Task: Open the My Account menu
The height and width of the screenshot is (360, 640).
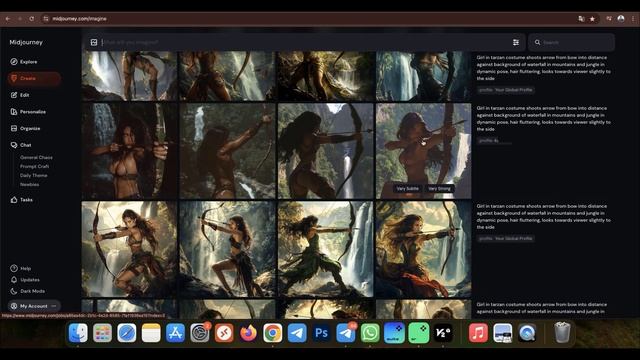Action: [x=34, y=306]
